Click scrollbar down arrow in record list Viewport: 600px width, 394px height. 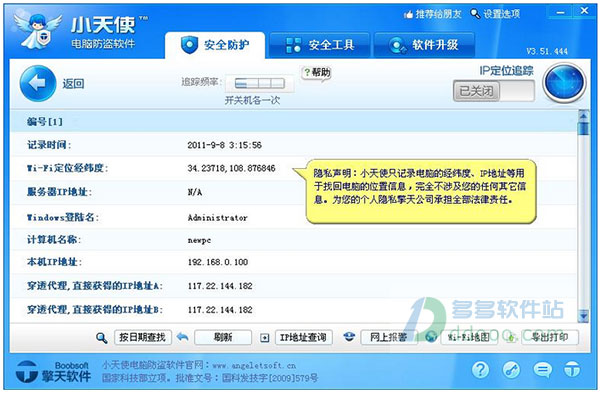tap(583, 316)
